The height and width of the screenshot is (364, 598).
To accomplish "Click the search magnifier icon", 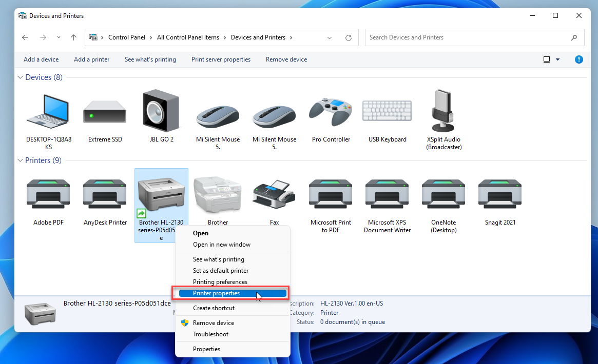I will [x=574, y=37].
